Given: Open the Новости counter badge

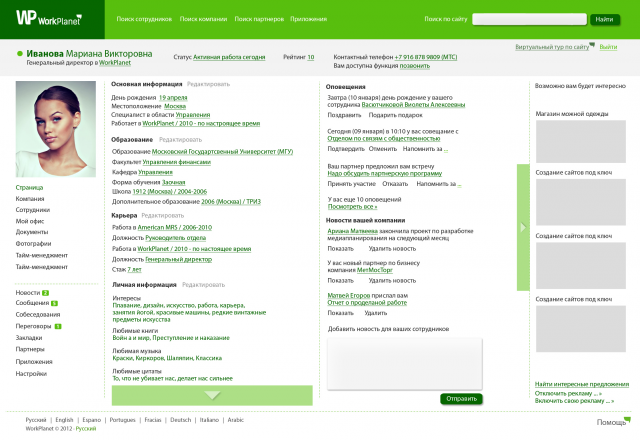Looking at the screenshot, I should [x=45, y=293].
